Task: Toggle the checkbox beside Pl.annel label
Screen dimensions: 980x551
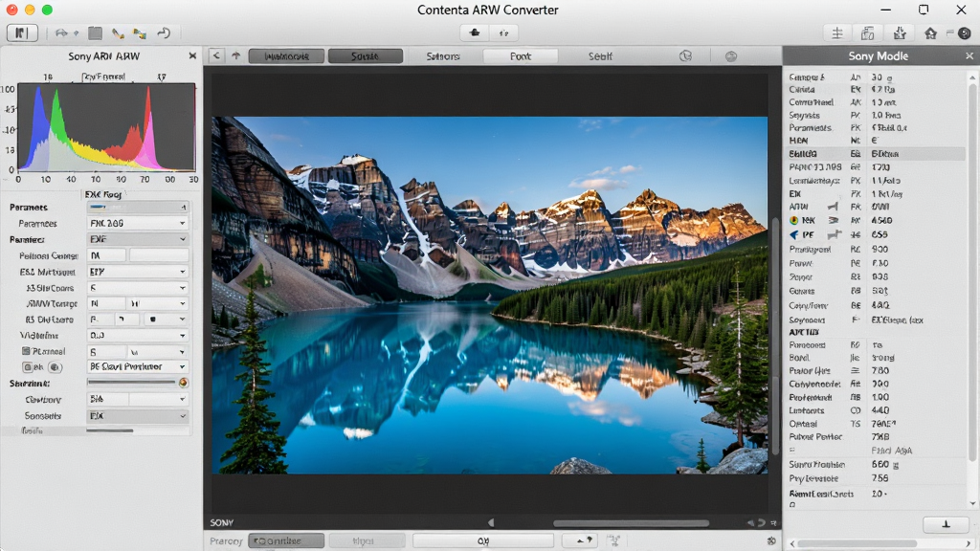Action: coord(26,351)
